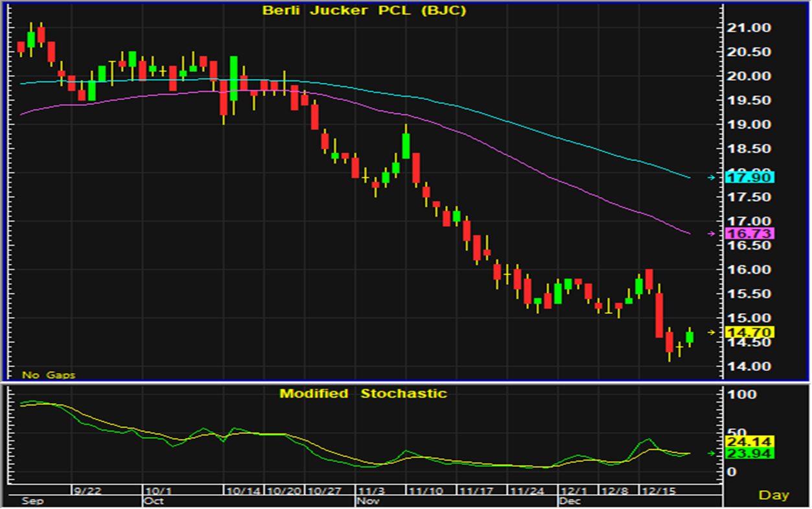Click the magenta arrow beside 16.73
The width and height of the screenshot is (812, 509).
[712, 233]
